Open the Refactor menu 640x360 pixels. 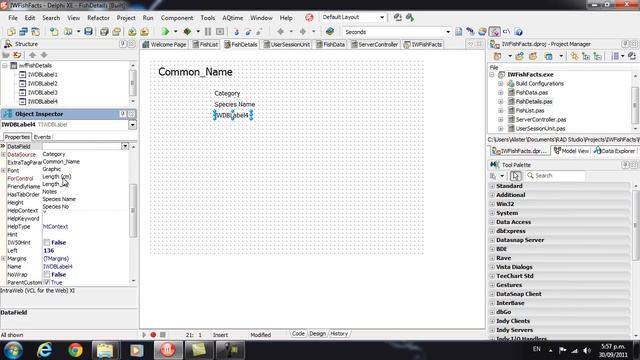(98, 18)
